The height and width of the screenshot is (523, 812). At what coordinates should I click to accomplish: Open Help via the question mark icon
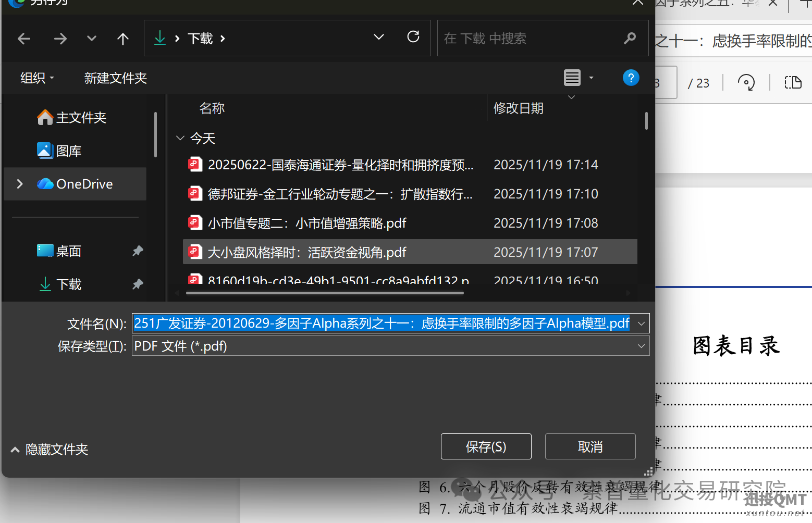[631, 77]
